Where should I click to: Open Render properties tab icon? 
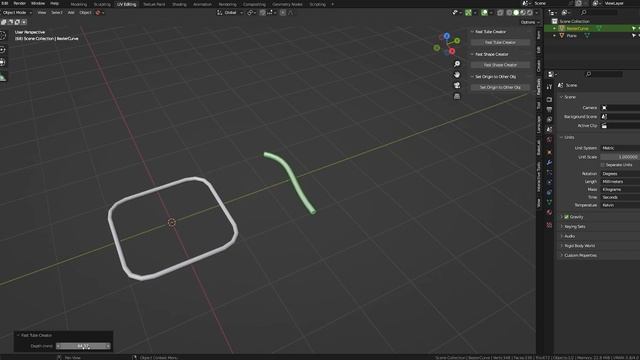[549, 100]
